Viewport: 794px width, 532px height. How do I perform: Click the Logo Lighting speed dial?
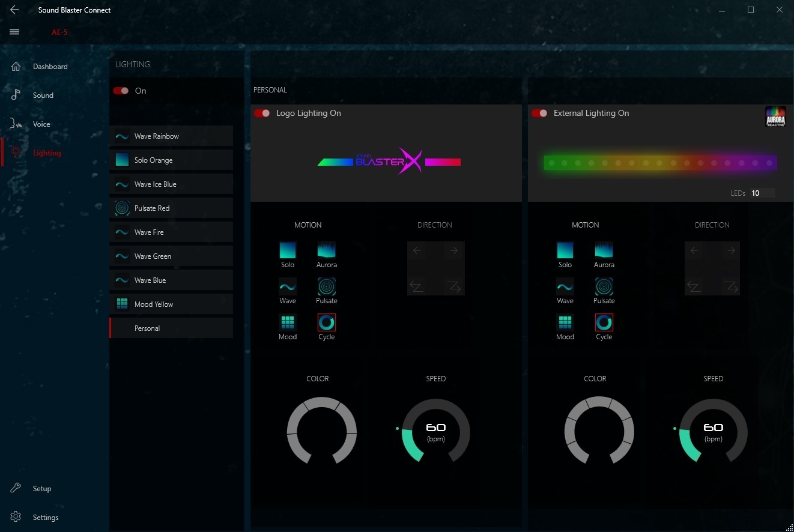tap(436, 431)
